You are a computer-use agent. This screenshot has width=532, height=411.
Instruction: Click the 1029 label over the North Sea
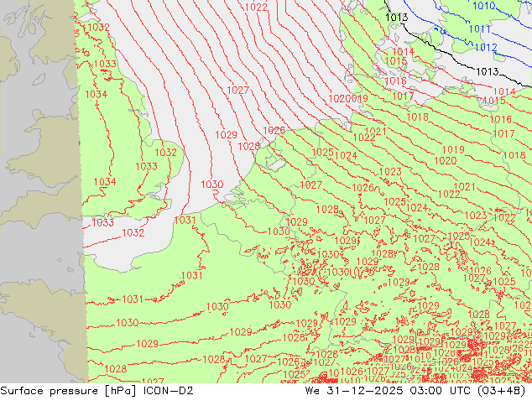[x=226, y=135]
